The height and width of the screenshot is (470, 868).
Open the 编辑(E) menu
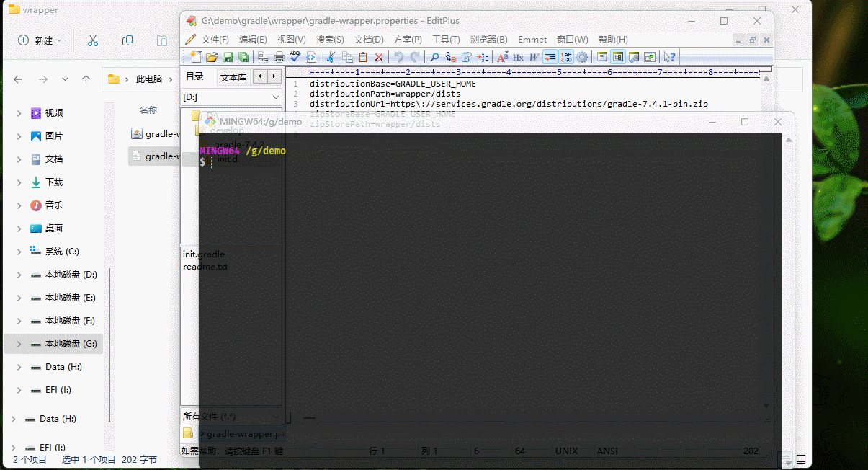tap(253, 40)
